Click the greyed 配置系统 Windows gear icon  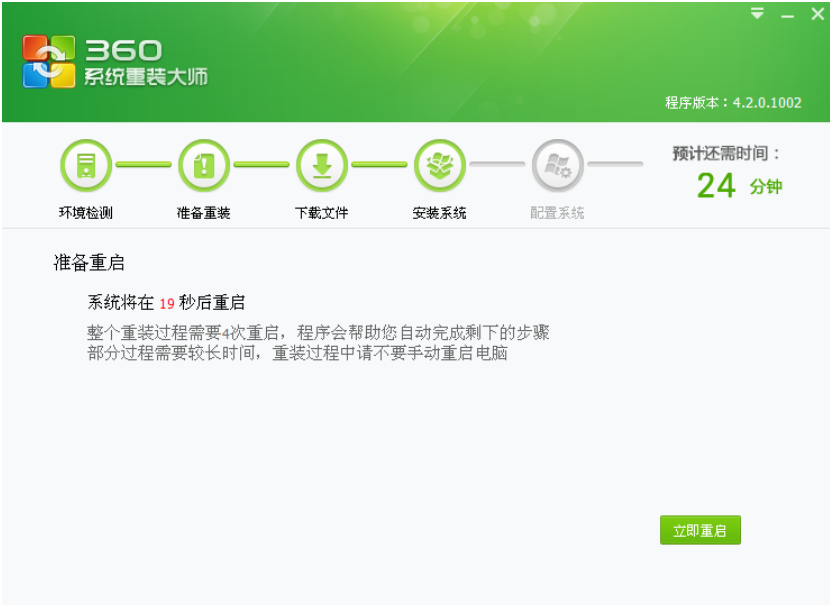coord(557,165)
